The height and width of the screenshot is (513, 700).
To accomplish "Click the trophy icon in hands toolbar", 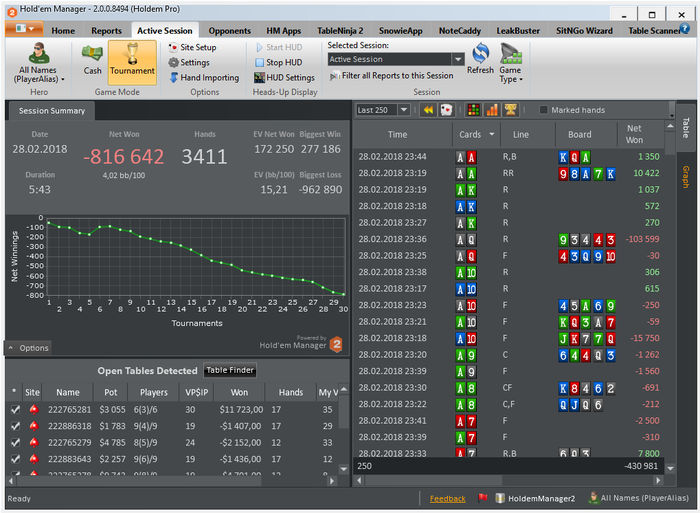I will pyautogui.click(x=510, y=110).
